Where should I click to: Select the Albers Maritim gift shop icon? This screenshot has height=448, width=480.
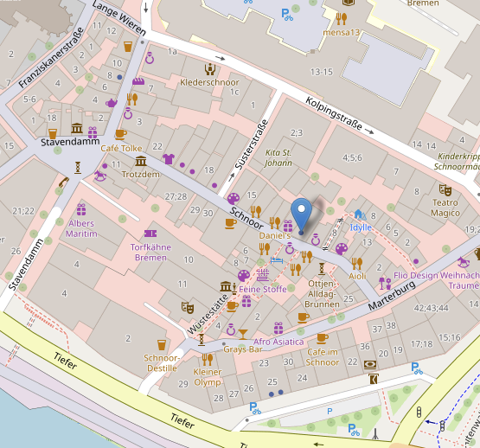[x=81, y=210]
